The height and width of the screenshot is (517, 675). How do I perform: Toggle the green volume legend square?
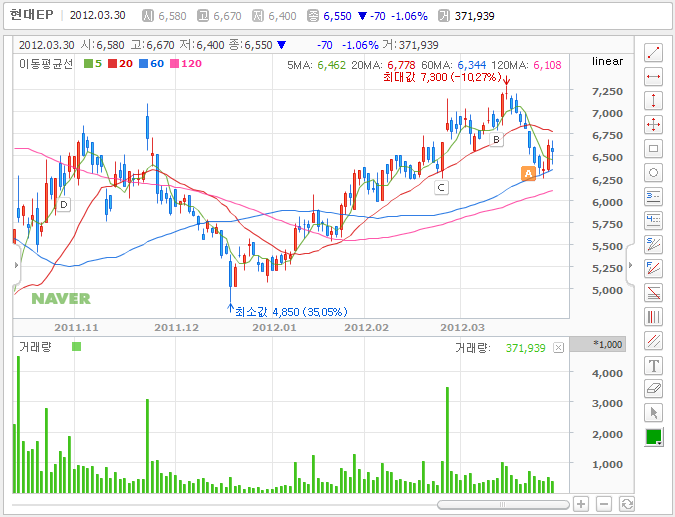tap(77, 347)
